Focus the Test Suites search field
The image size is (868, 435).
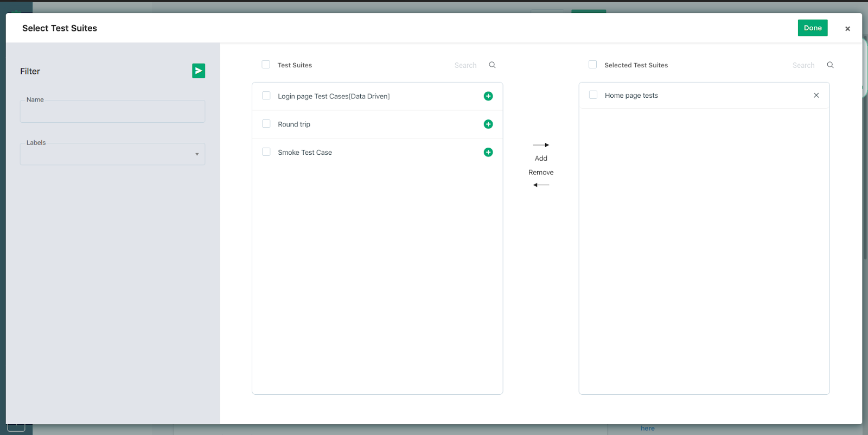click(465, 65)
